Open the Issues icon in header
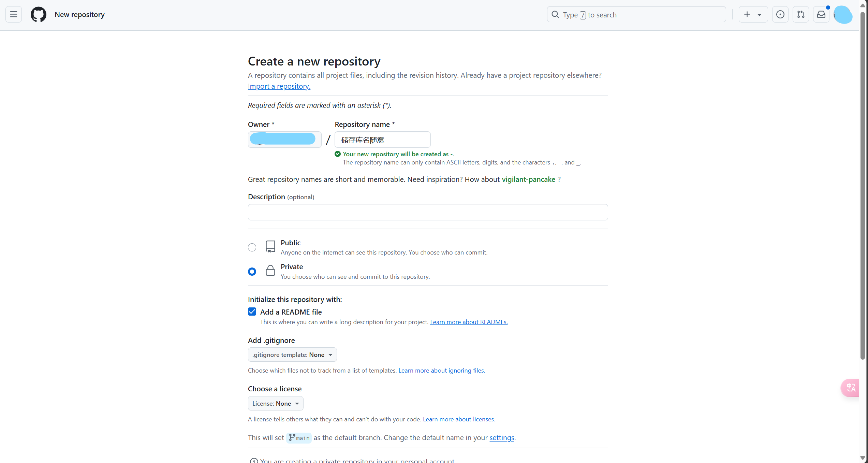 pyautogui.click(x=780, y=14)
